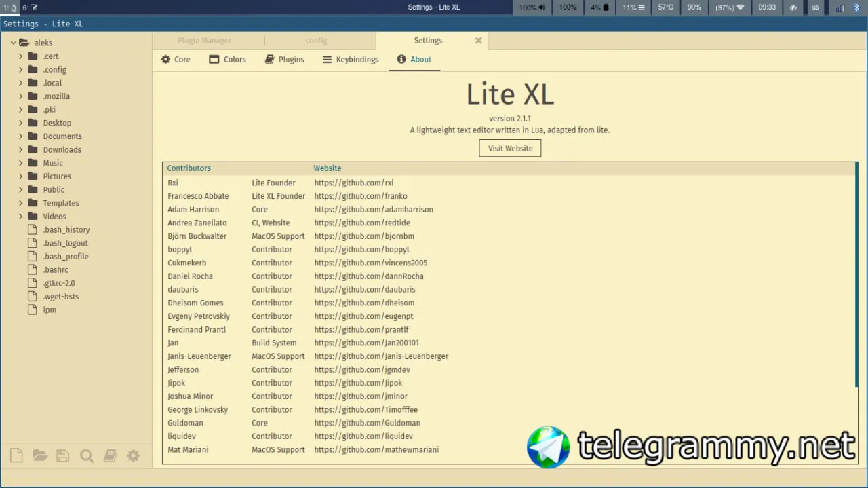Click the Desktop folder icon
This screenshot has height=488, width=868.
[x=33, y=123]
